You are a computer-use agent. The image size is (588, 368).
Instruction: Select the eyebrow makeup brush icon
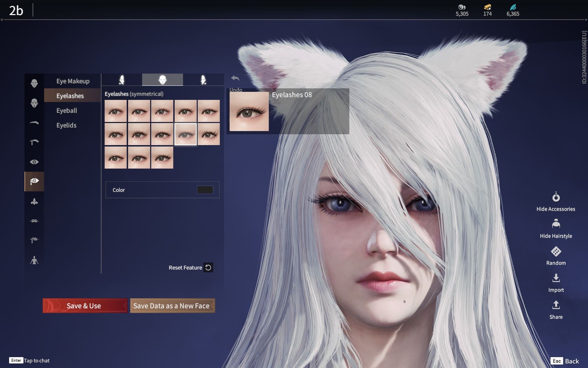34,142
